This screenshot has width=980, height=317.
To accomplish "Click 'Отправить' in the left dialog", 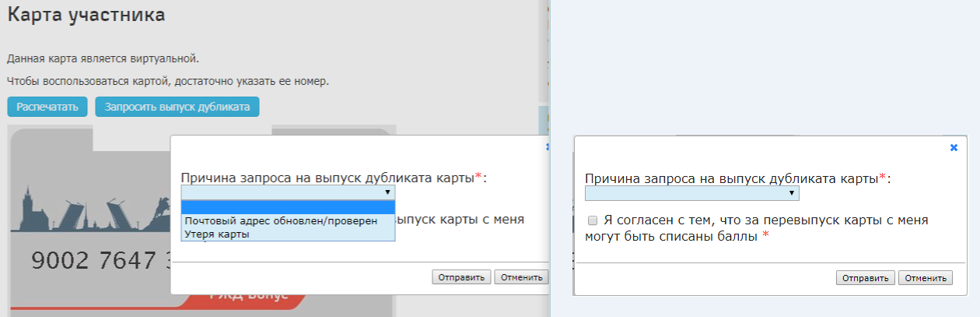I will pyautogui.click(x=462, y=277).
